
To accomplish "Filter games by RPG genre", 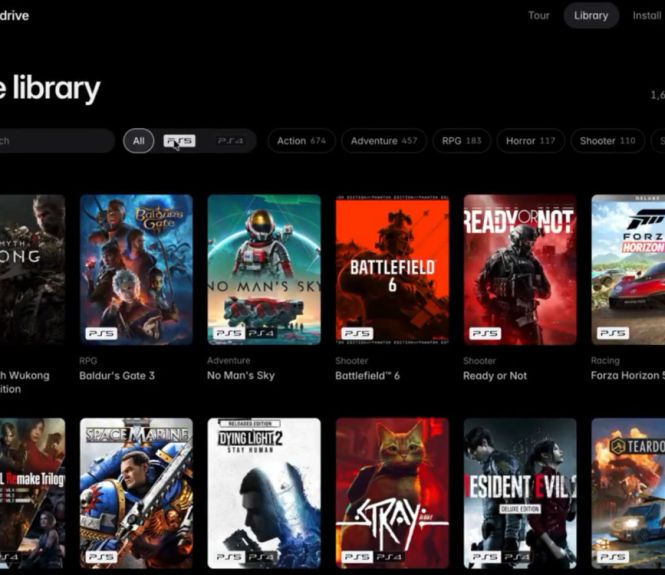I will pos(461,141).
